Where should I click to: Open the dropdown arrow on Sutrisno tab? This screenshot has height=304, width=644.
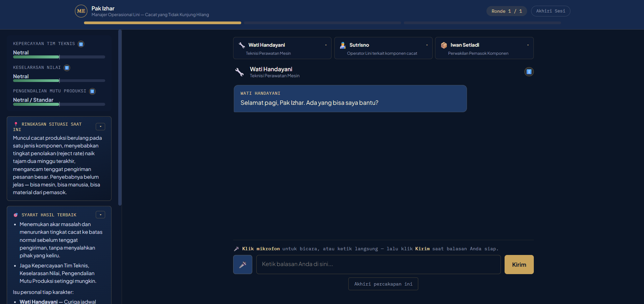[427, 45]
